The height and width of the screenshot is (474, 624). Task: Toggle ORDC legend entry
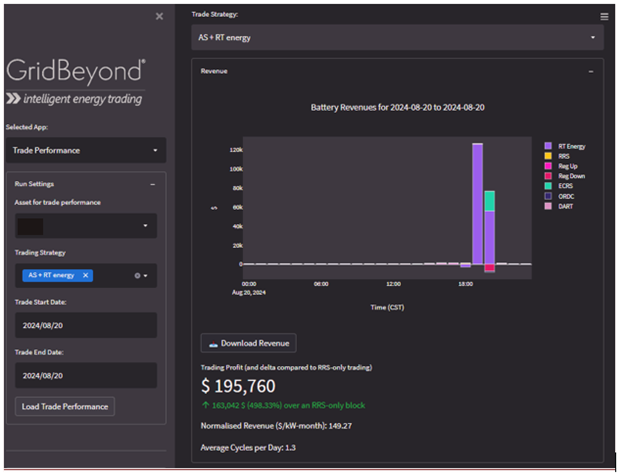pos(559,196)
